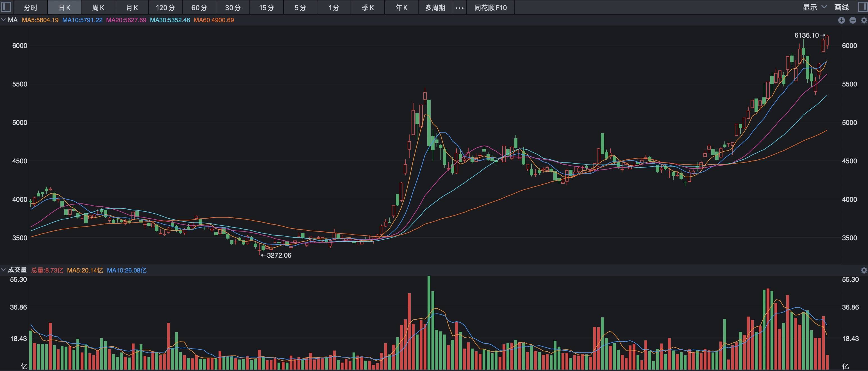Switch to 月K monthly chart
Screen dimensions: 868x371
tap(132, 7)
